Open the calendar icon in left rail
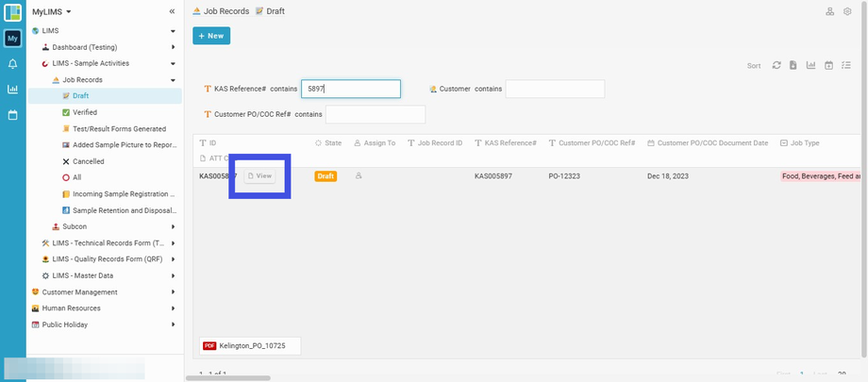Viewport: 868px width, 382px height. point(12,115)
